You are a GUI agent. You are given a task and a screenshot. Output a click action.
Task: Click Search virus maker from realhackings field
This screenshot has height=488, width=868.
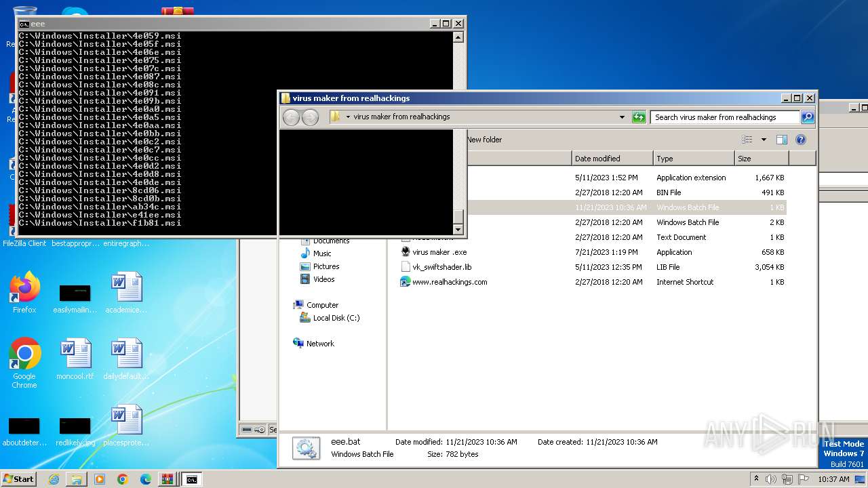[724, 117]
